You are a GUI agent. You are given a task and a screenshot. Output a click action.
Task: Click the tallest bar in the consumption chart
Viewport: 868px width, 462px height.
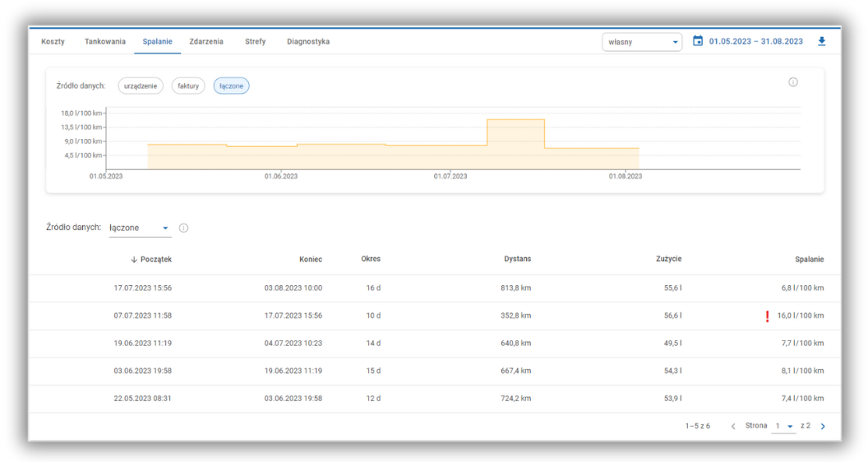pyautogui.click(x=515, y=144)
